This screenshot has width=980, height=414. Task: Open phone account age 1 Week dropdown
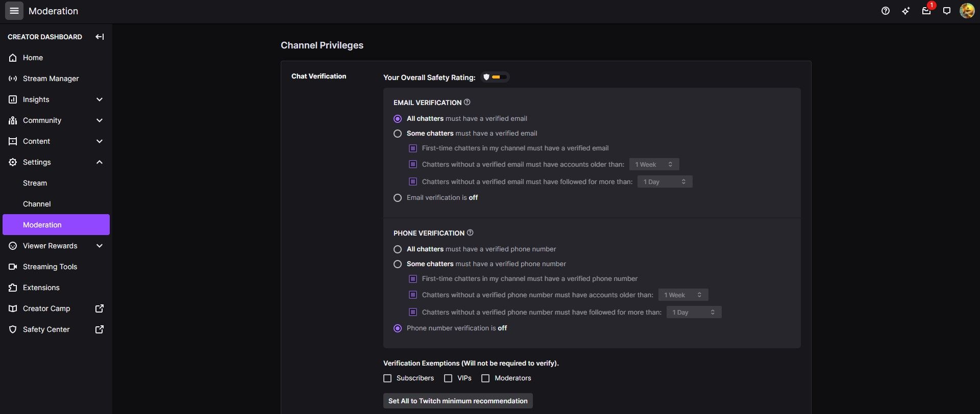point(683,295)
